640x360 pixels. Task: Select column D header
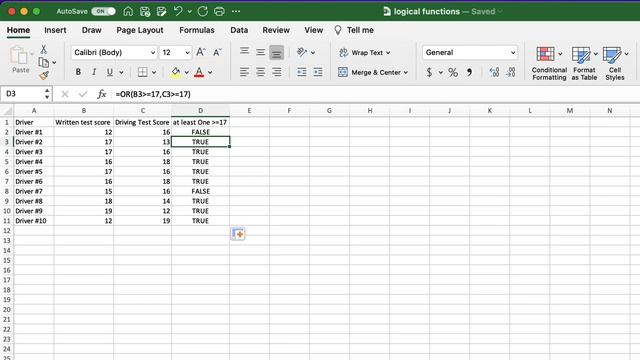(x=200, y=111)
